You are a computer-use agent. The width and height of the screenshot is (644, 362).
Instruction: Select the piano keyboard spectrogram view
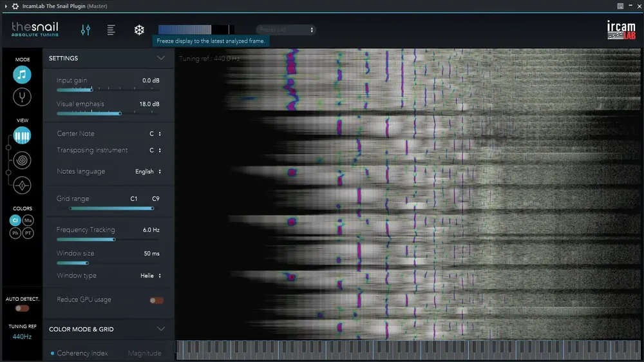22,136
